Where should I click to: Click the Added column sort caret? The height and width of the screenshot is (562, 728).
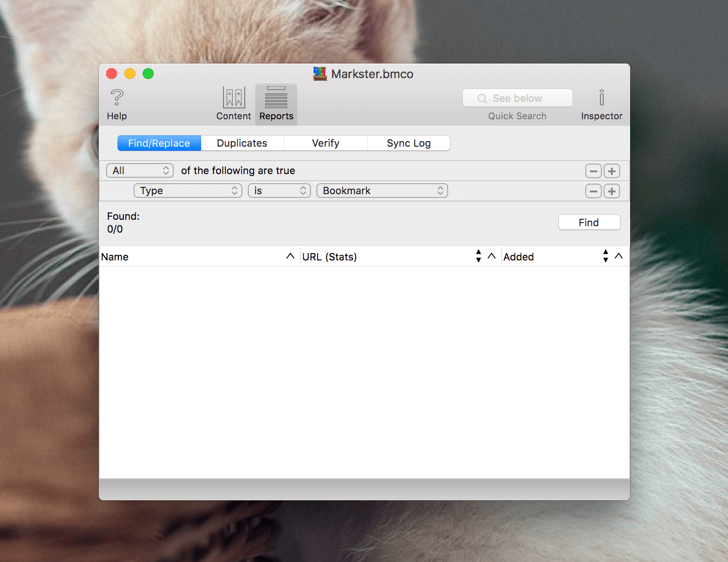click(x=619, y=256)
